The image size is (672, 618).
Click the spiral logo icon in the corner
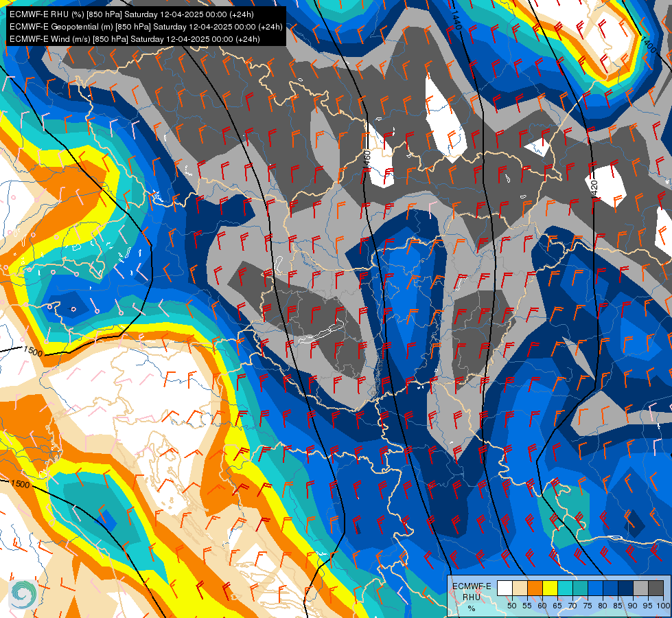(23, 593)
